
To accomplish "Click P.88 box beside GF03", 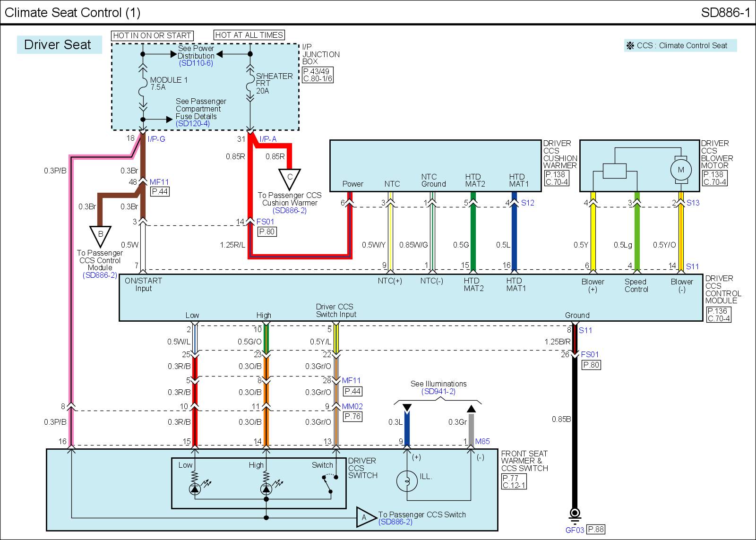I will (596, 530).
